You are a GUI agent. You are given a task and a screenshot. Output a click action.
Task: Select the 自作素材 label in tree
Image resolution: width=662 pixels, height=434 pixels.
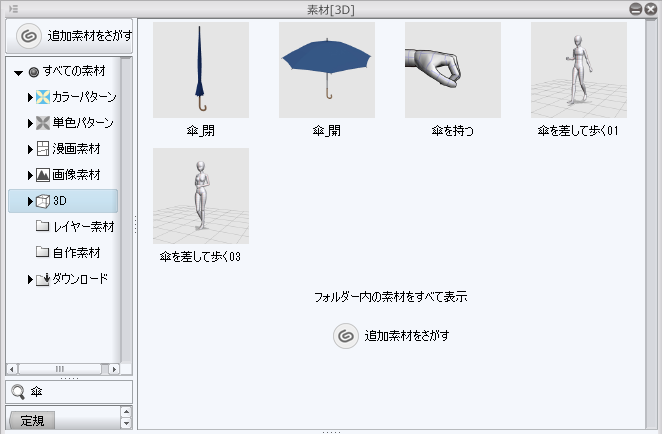[76, 252]
